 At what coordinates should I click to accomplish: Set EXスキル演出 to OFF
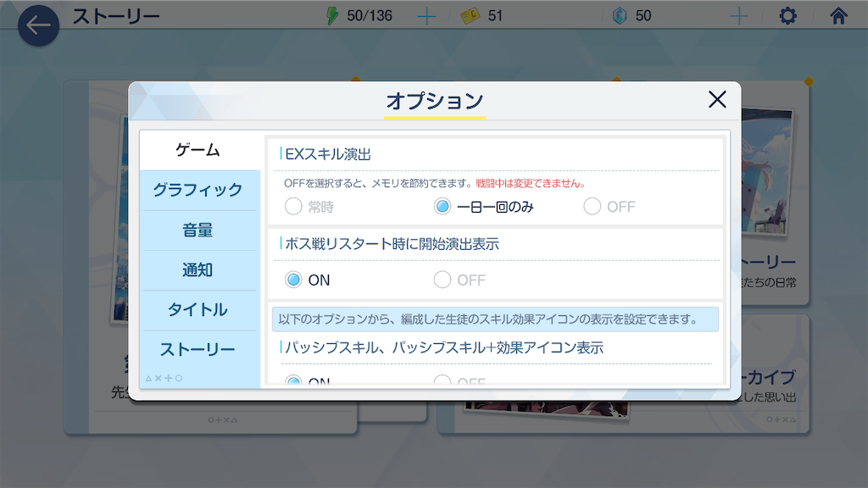609,207
